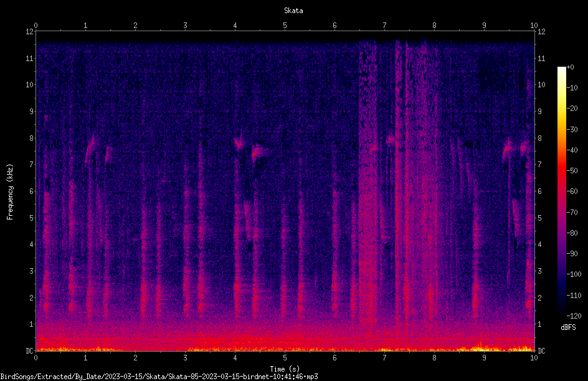Click the Frequency (kHz) axis label

point(10,191)
